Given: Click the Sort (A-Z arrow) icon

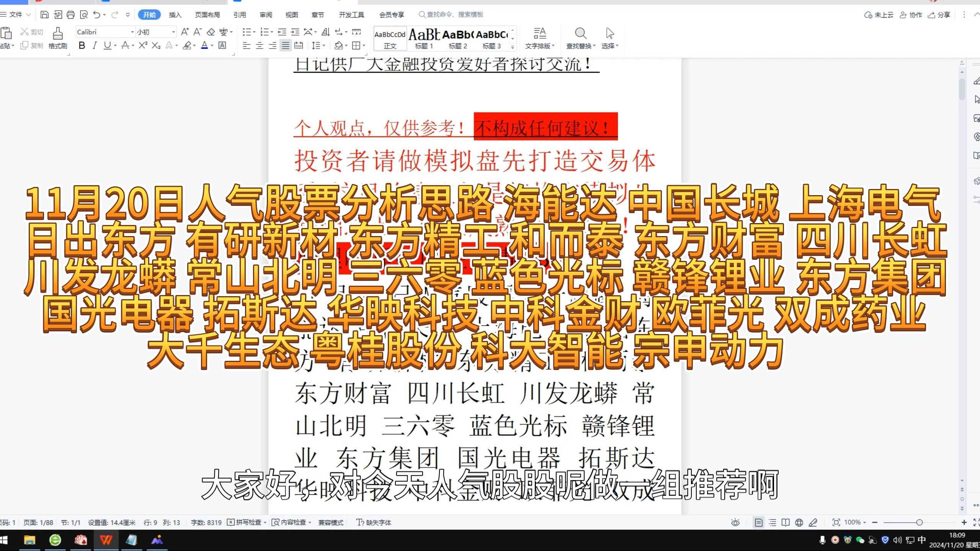Looking at the screenshot, I should 325,32.
